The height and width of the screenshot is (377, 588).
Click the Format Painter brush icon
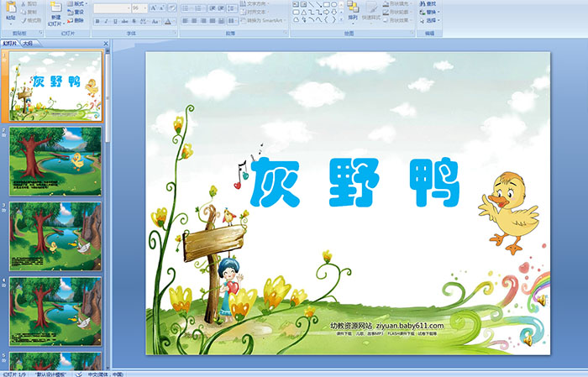pos(32,19)
